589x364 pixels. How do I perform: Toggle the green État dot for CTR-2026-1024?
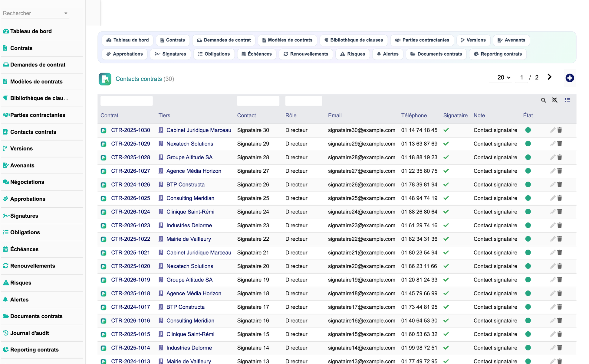(x=528, y=212)
